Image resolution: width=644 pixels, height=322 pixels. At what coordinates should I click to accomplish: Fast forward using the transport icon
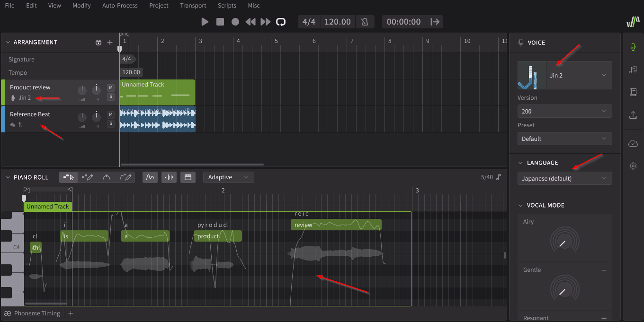pyautogui.click(x=266, y=22)
